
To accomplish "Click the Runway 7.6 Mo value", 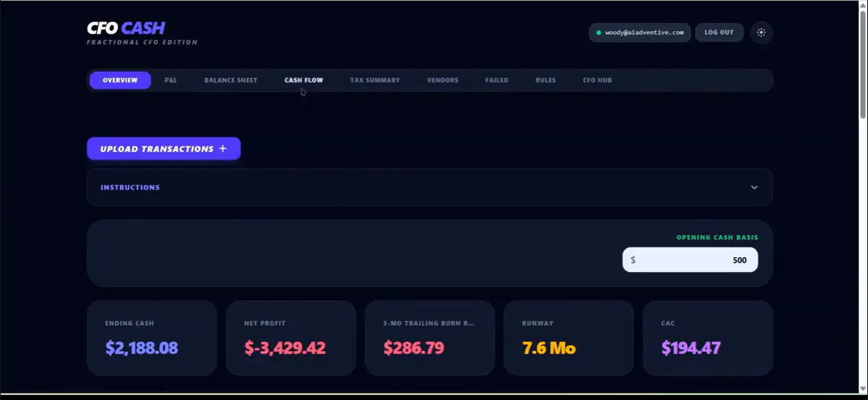I will tap(549, 348).
